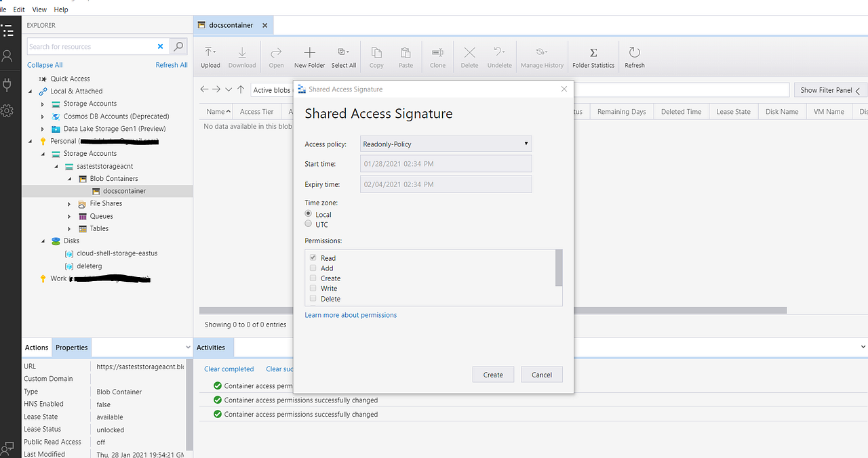This screenshot has height=458, width=868.
Task: Click the Create button in the dialog
Action: [493, 374]
